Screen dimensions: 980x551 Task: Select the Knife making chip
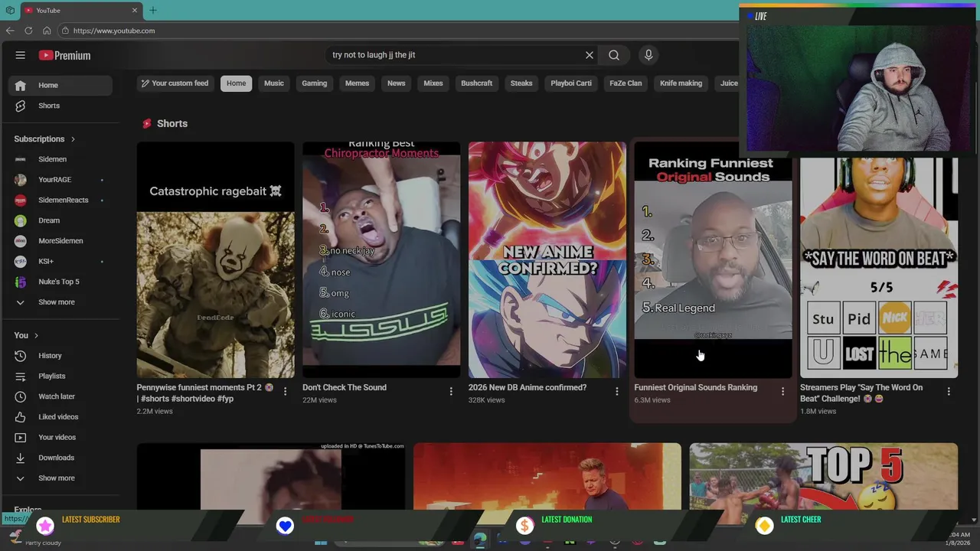[x=681, y=83]
